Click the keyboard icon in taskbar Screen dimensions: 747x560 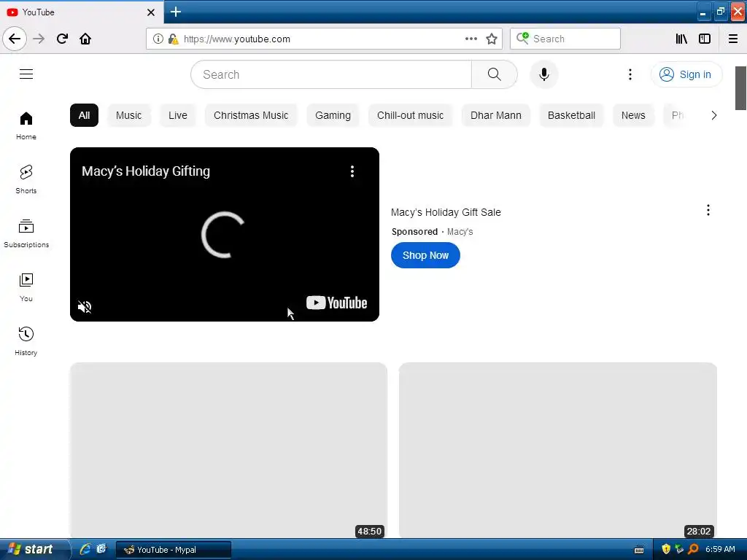(639, 550)
